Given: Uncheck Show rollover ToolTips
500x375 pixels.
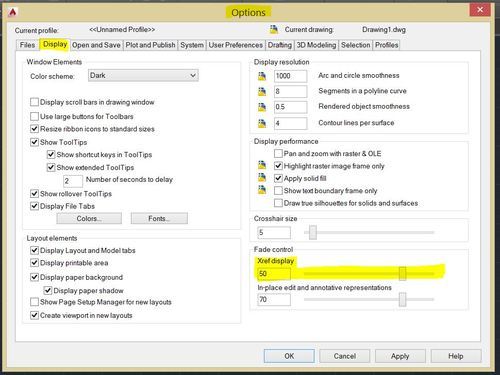Looking at the screenshot, I should [34, 194].
